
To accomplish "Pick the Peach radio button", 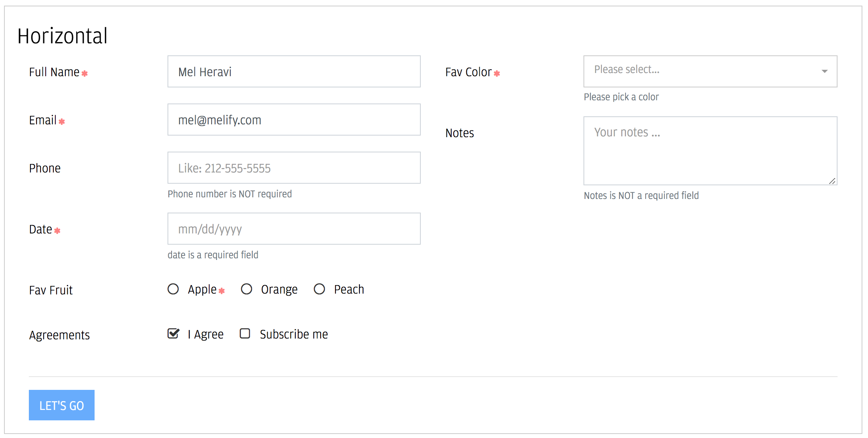I will click(319, 289).
